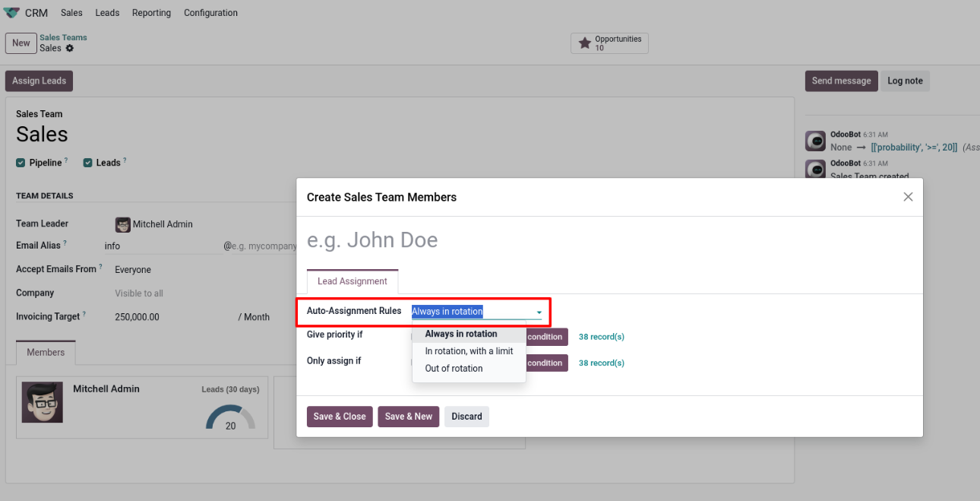This screenshot has height=501, width=980.
Task: Click Mitchell Admin's team leader avatar
Action: click(122, 224)
